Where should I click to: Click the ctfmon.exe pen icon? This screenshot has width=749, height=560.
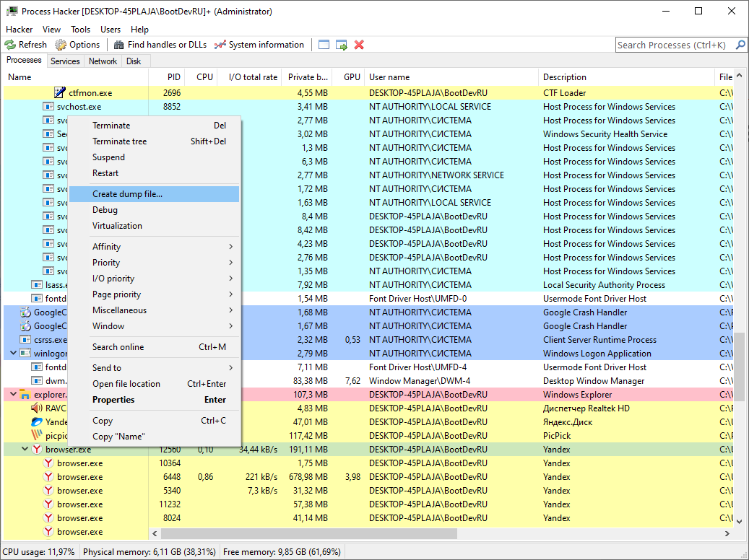(60, 92)
